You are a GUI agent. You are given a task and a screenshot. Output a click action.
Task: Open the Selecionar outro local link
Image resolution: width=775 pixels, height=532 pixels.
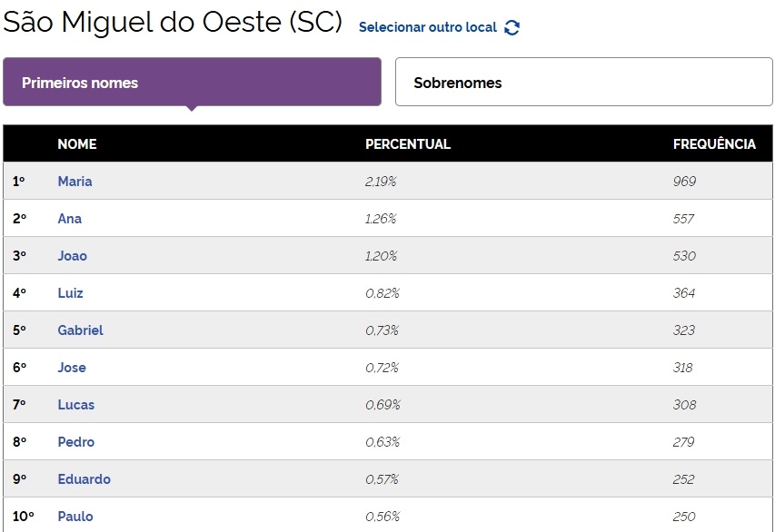pyautogui.click(x=428, y=27)
